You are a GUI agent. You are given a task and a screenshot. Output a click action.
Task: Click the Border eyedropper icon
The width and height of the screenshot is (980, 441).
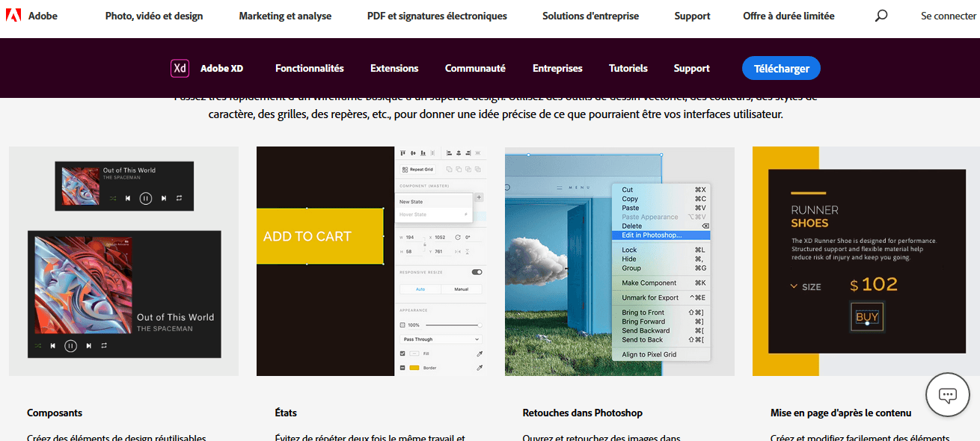480,368
